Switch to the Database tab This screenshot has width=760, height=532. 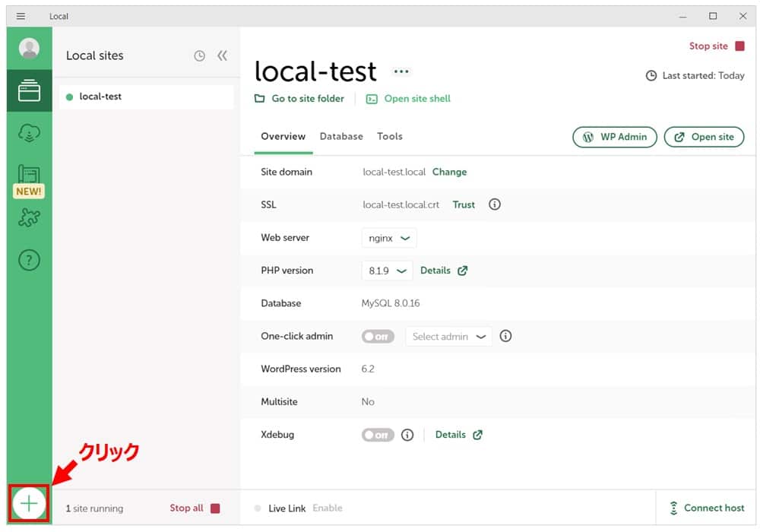tap(341, 137)
